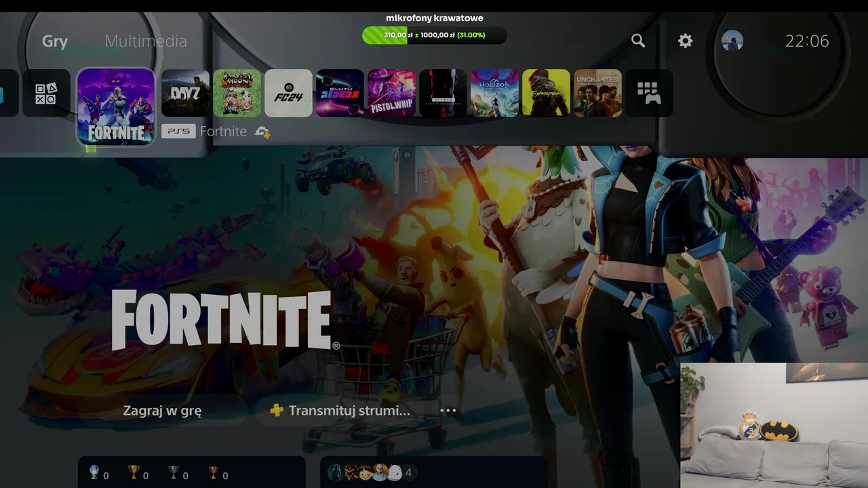
Task: Open the settings gear icon
Action: 686,41
